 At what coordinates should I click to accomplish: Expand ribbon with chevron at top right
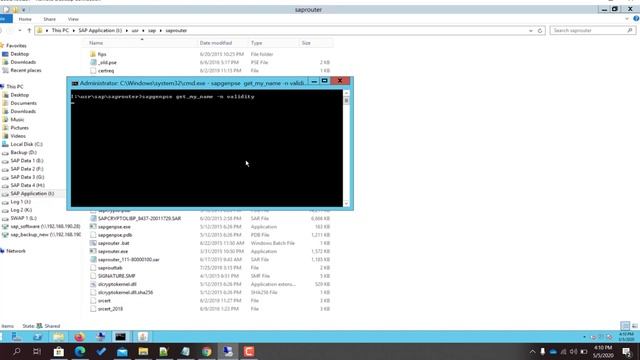627,19
